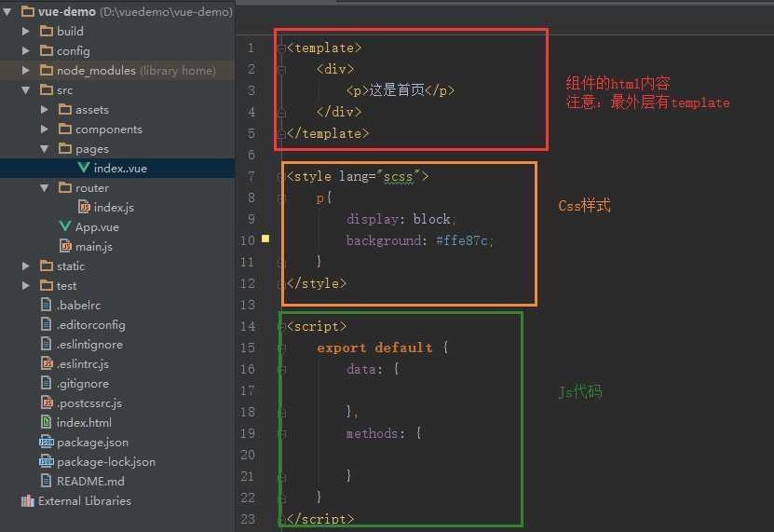Viewport: 774px width, 532px height.
Task: Expand the static folder arrow
Action: [x=26, y=266]
